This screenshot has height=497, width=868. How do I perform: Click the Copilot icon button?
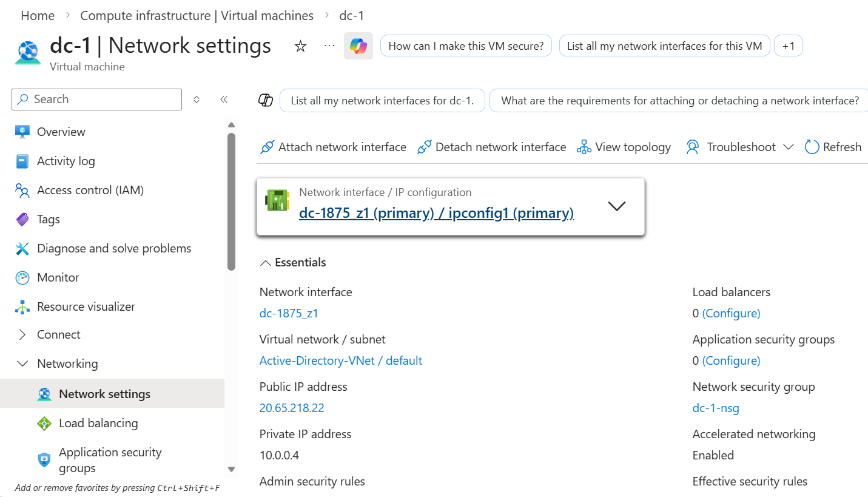[358, 46]
